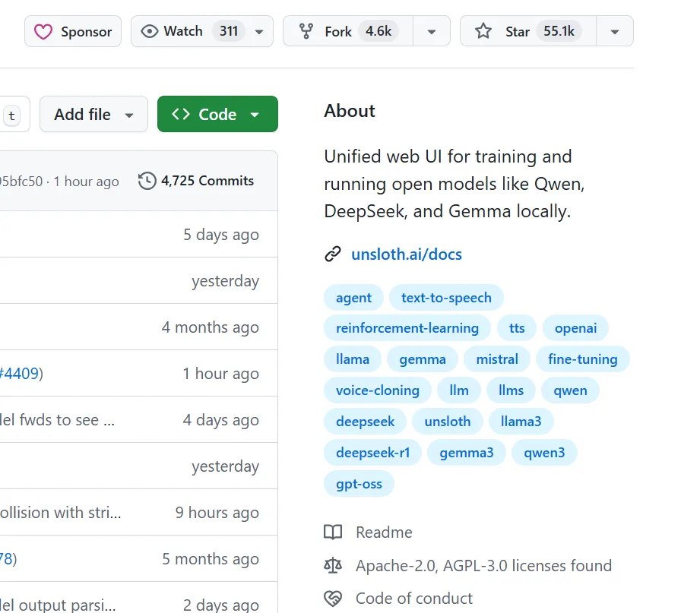
Task: Click the '4 days ago' timestamp
Action: (x=221, y=420)
